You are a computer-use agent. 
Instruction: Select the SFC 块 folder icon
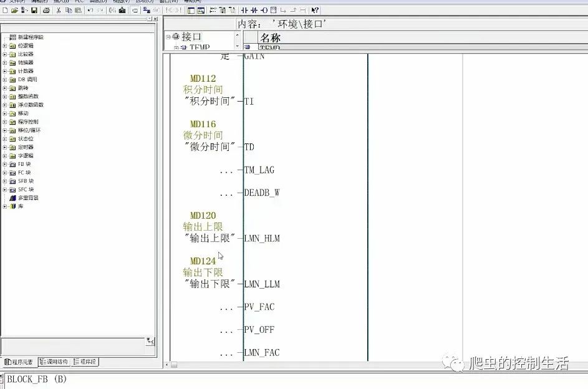pyautogui.click(x=12, y=190)
